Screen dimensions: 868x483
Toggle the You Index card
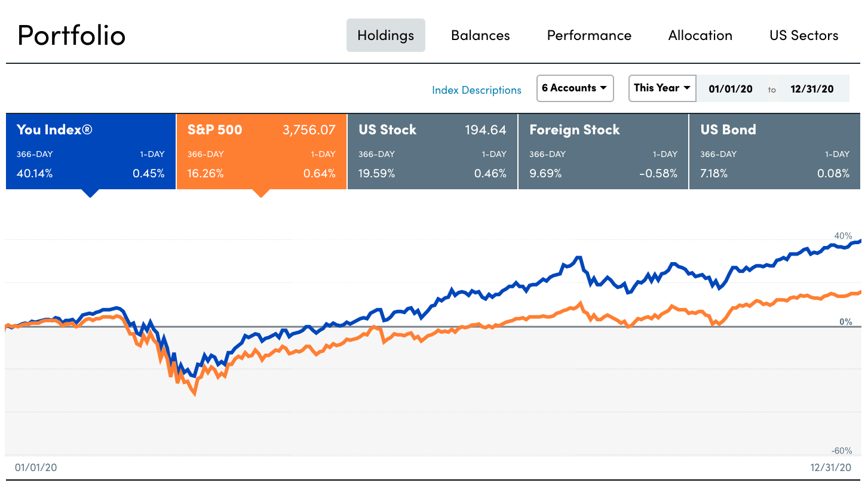pyautogui.click(x=91, y=152)
